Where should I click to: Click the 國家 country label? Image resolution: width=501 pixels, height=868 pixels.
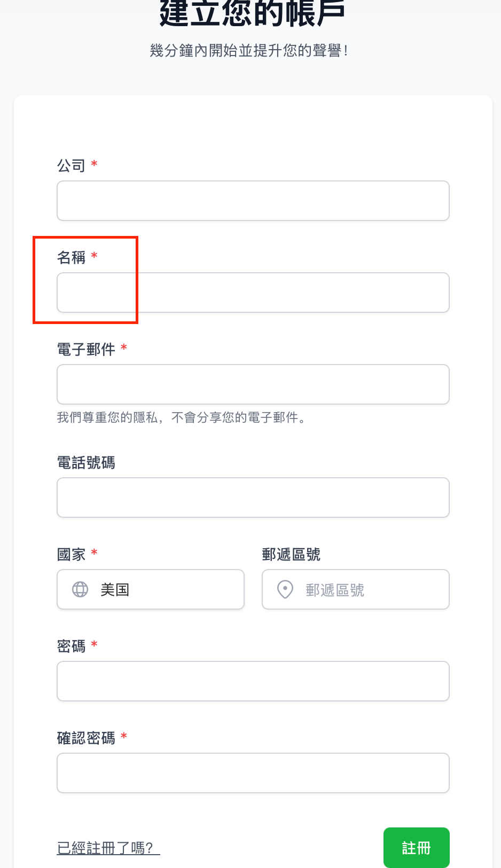point(71,554)
